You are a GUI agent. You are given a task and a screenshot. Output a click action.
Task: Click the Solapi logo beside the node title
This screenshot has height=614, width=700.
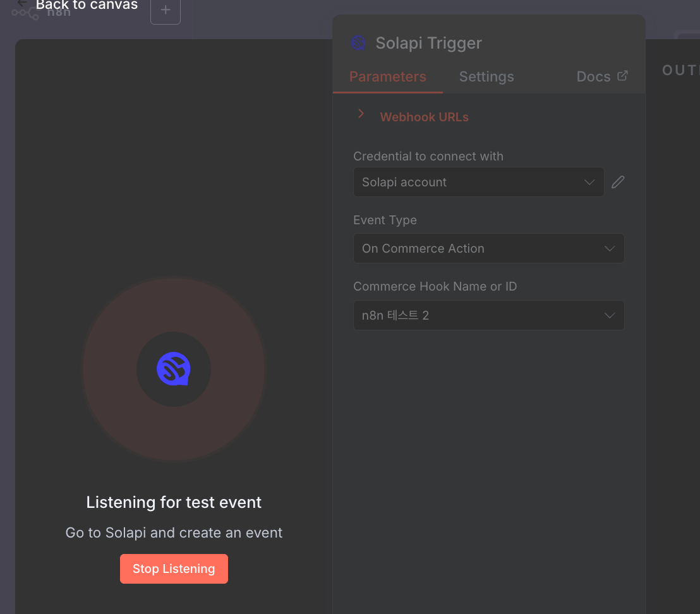point(358,43)
